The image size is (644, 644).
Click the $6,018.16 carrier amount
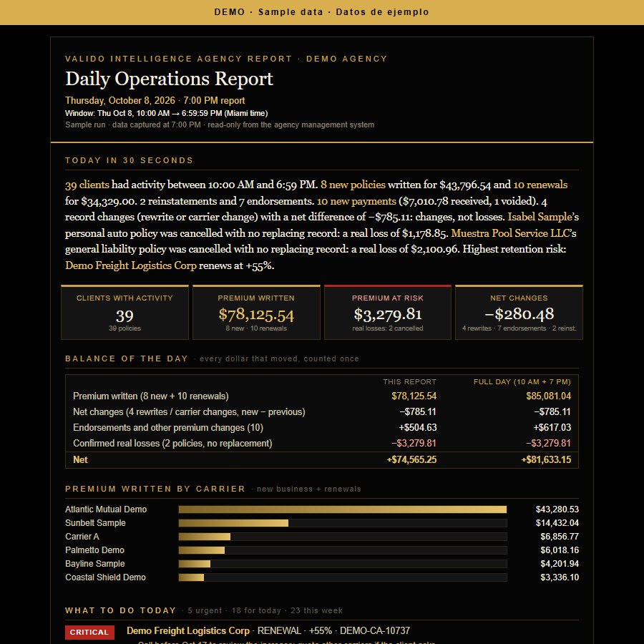click(x=560, y=550)
